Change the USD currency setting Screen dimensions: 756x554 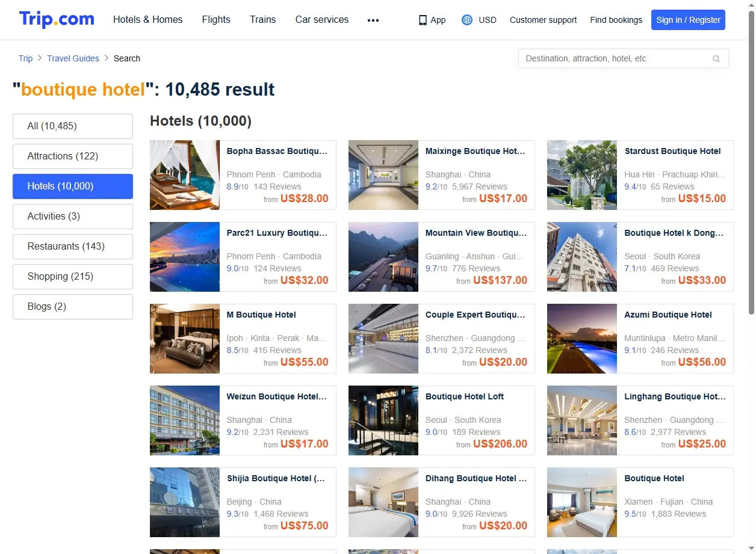point(488,20)
